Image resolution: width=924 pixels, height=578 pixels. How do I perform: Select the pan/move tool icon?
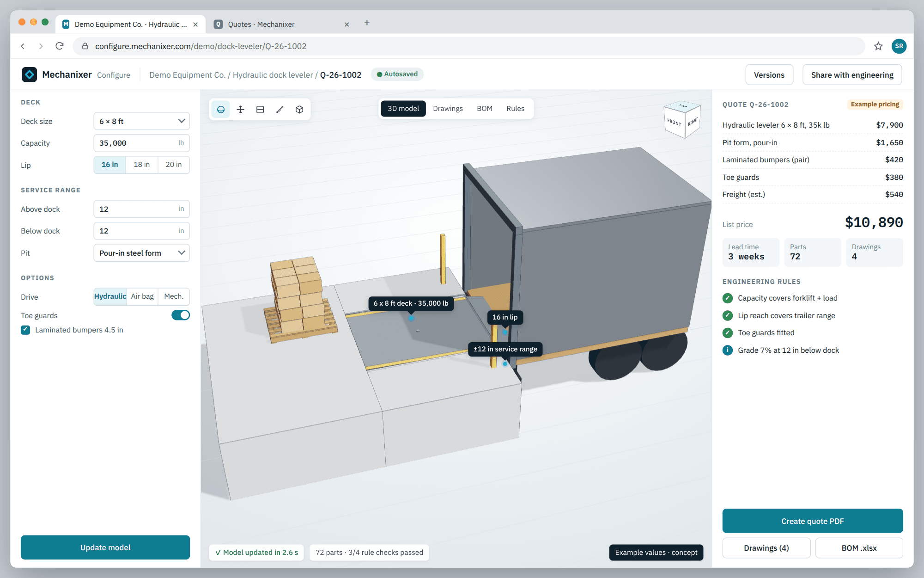(240, 109)
